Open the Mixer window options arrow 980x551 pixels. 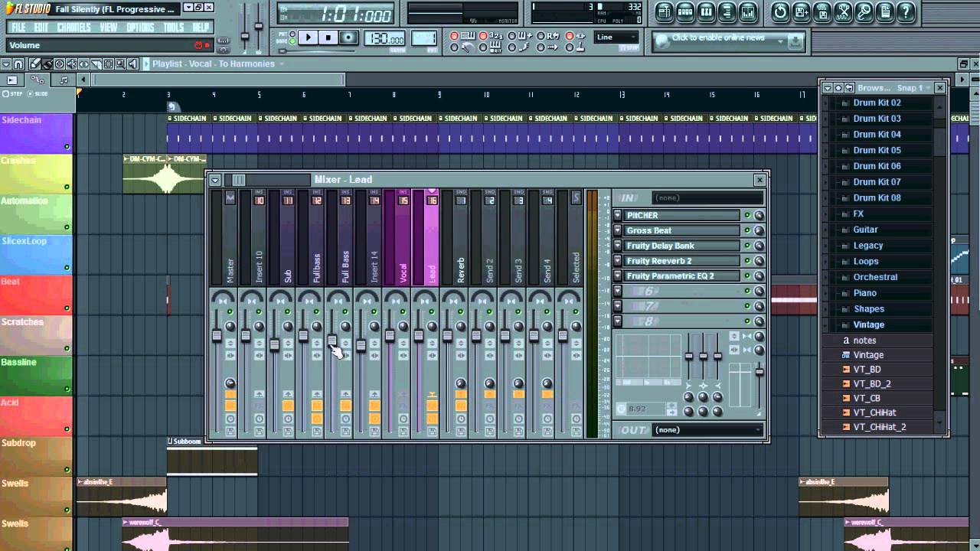click(215, 180)
